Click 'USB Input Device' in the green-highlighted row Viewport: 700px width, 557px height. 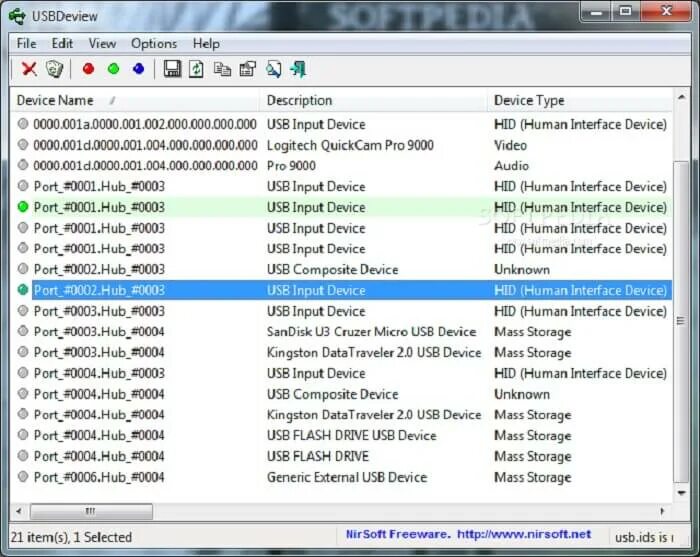pos(316,207)
